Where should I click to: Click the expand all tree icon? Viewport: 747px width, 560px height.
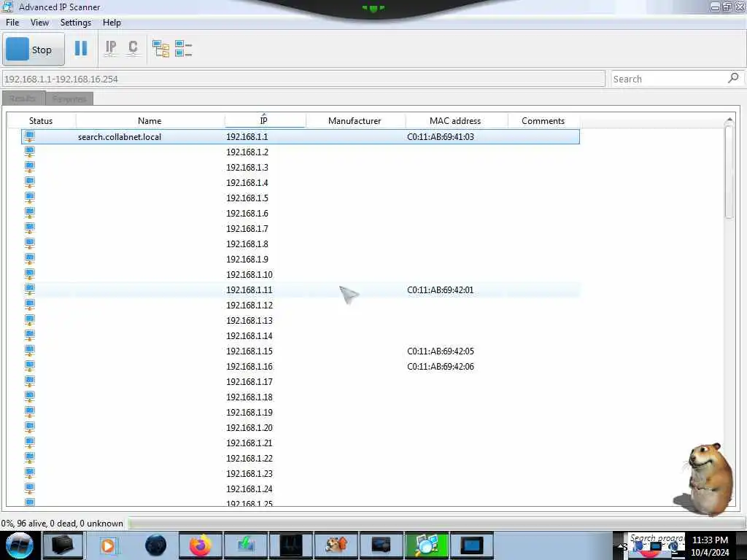(160, 49)
